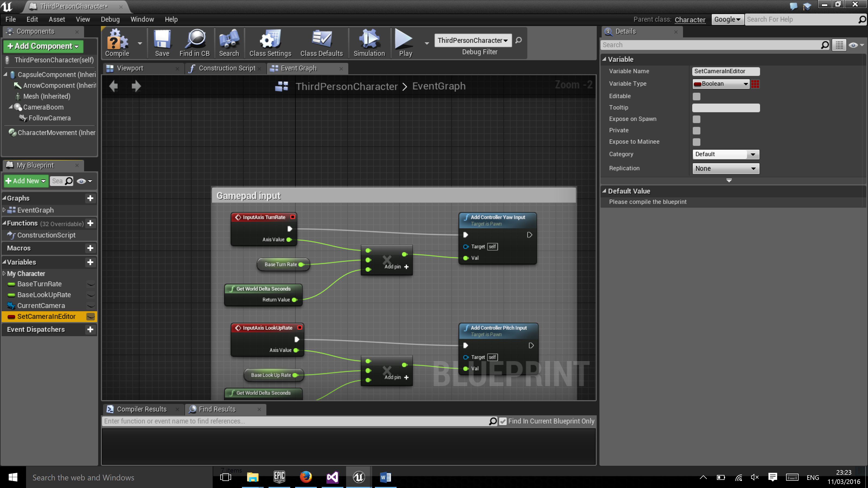Open Character parent class link
Image resolution: width=868 pixels, height=488 pixels.
(x=690, y=20)
